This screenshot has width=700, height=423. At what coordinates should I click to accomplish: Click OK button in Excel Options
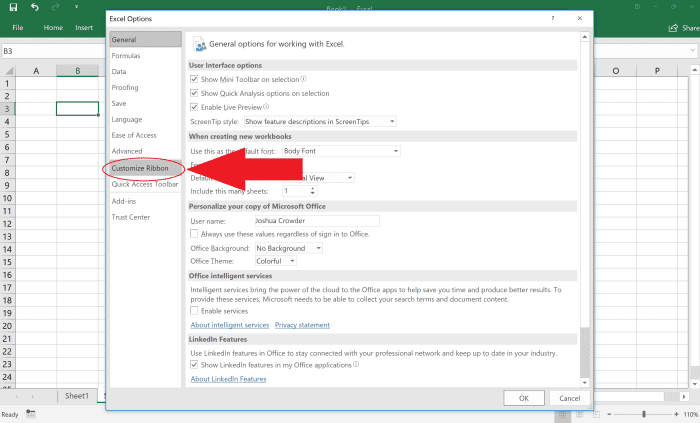pos(524,398)
